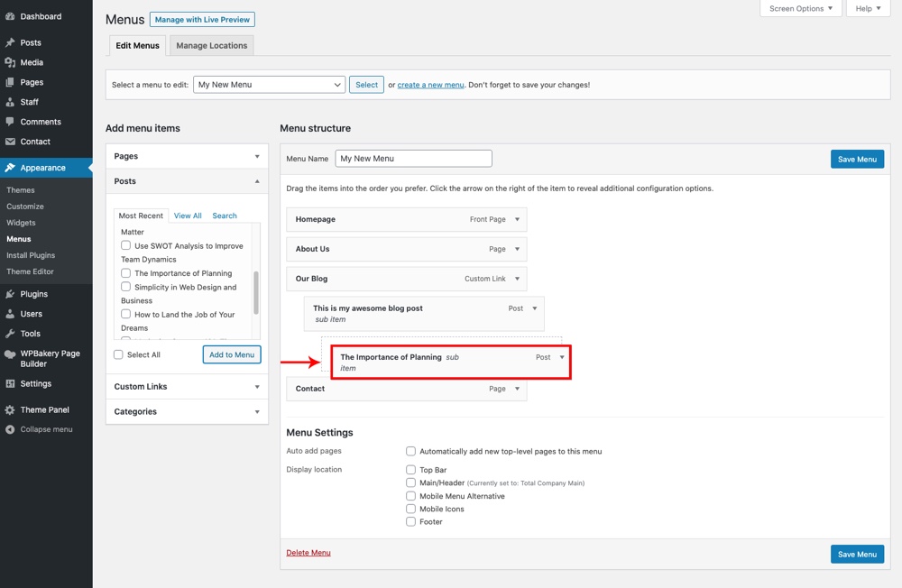
Task: Open Themes in the Appearance submenu
Action: 21,190
